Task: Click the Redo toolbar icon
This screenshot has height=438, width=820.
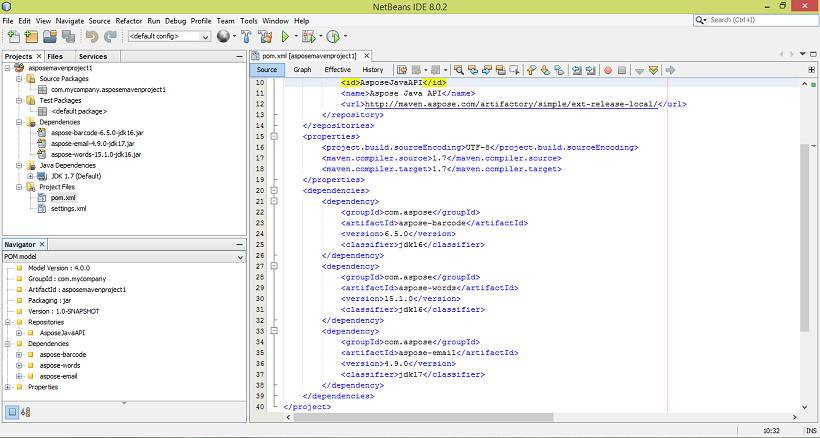Action: pyautogui.click(x=110, y=36)
